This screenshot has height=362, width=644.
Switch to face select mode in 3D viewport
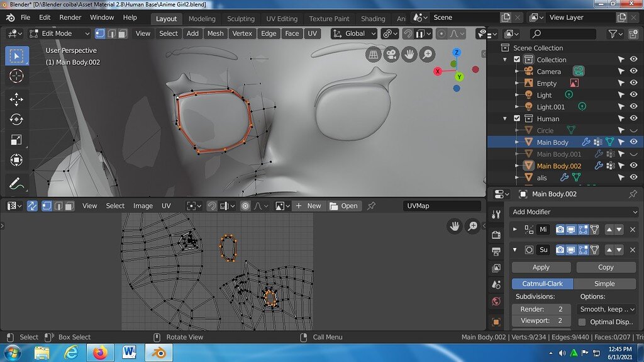click(123, 33)
